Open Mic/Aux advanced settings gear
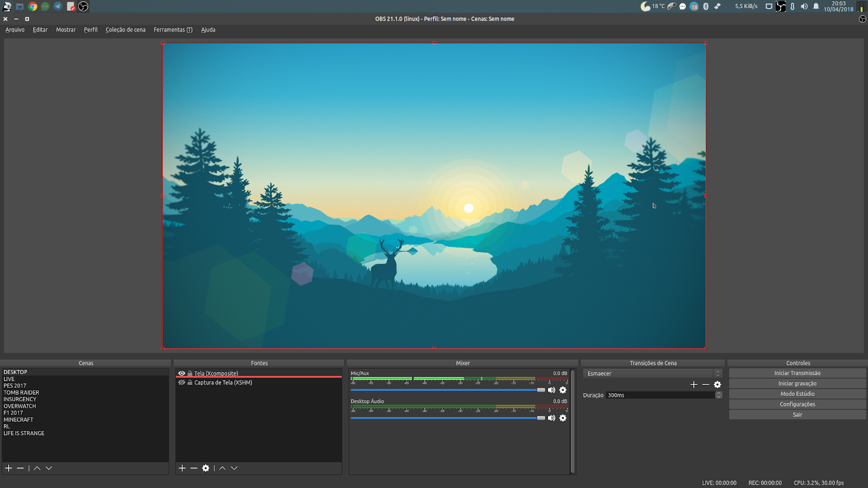The image size is (868, 488). pos(563,390)
